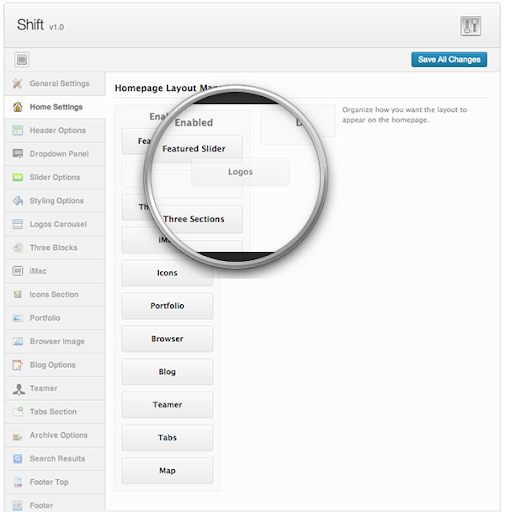Click the Teamer person icon
Viewport: 505px width, 512px height.
tap(19, 389)
